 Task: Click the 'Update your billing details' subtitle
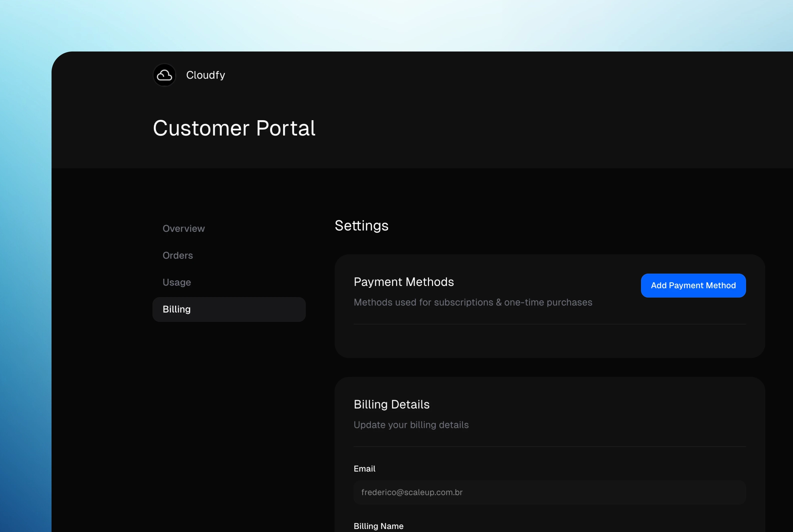[411, 425]
